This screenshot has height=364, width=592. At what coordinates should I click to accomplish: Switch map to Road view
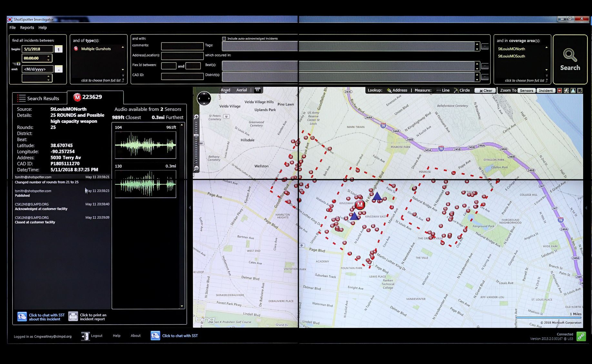click(226, 90)
